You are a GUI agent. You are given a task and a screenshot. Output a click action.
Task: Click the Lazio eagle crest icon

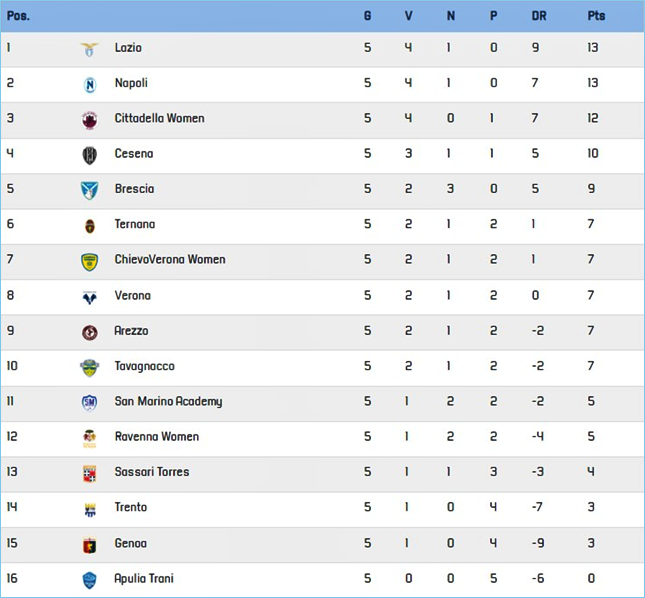click(x=89, y=49)
